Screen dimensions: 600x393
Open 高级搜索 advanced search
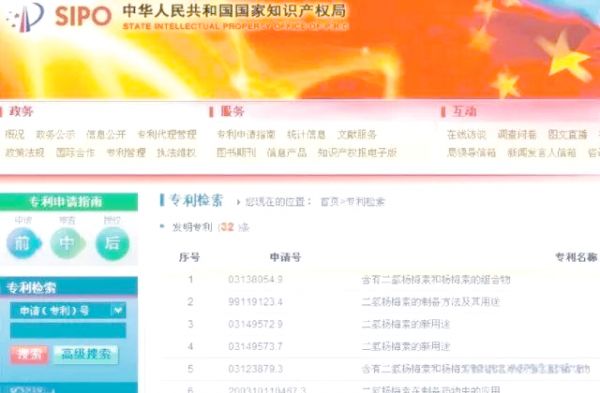pyautogui.click(x=86, y=354)
